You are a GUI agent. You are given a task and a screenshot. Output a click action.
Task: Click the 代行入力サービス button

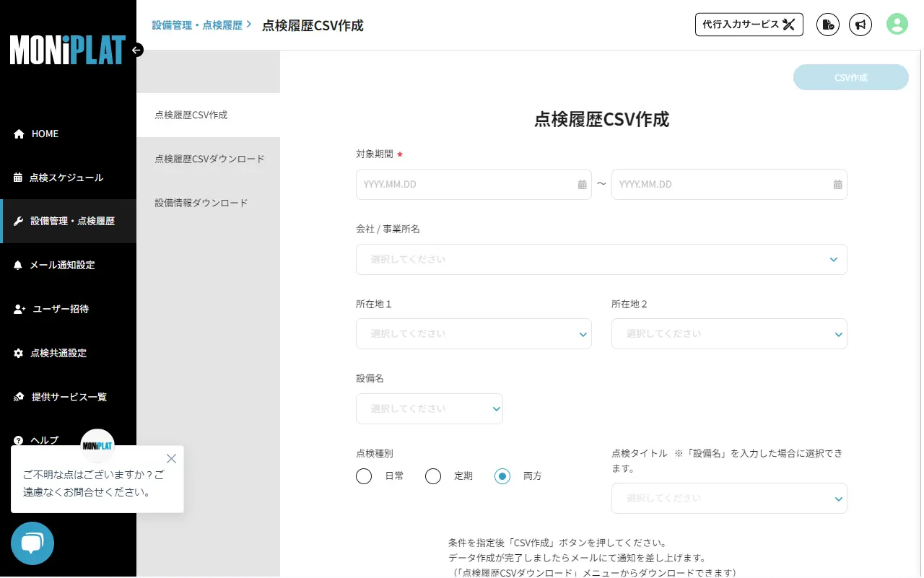tap(749, 24)
